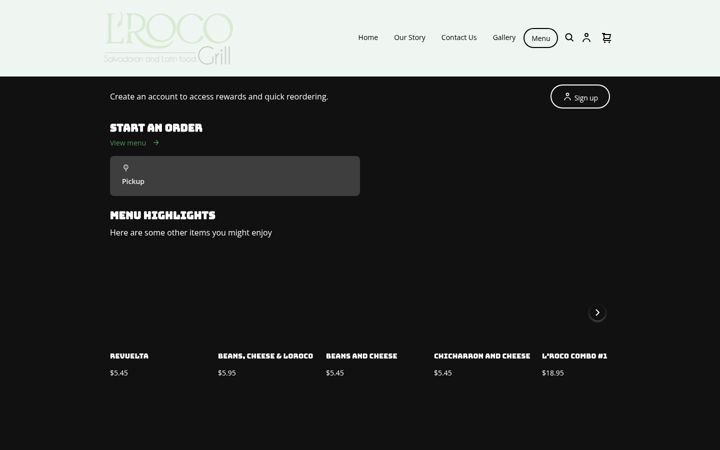Open the Beans and Cheese item

(361, 356)
